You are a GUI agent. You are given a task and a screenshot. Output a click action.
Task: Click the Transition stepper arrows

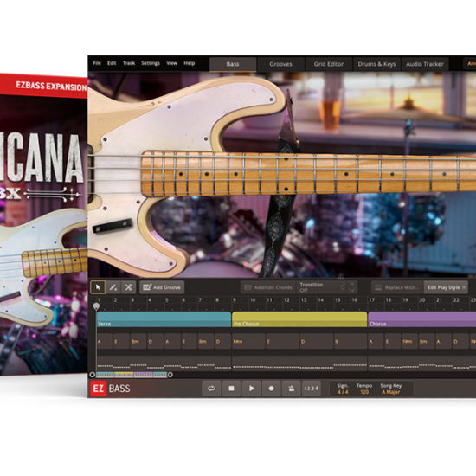click(x=352, y=287)
